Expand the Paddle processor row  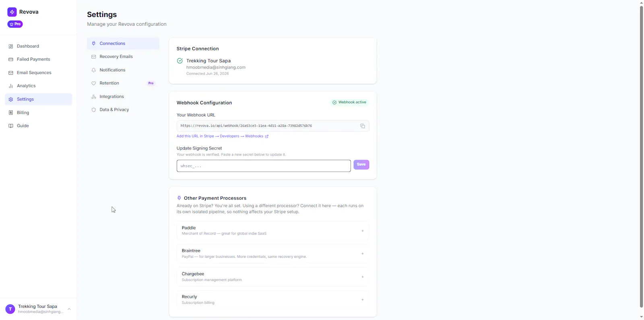[x=272, y=231]
